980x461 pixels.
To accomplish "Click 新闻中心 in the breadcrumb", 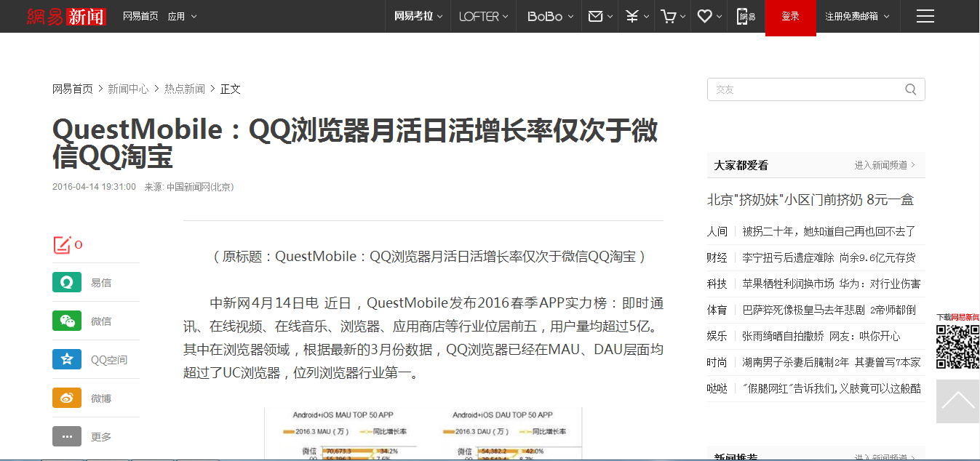I will (x=128, y=89).
